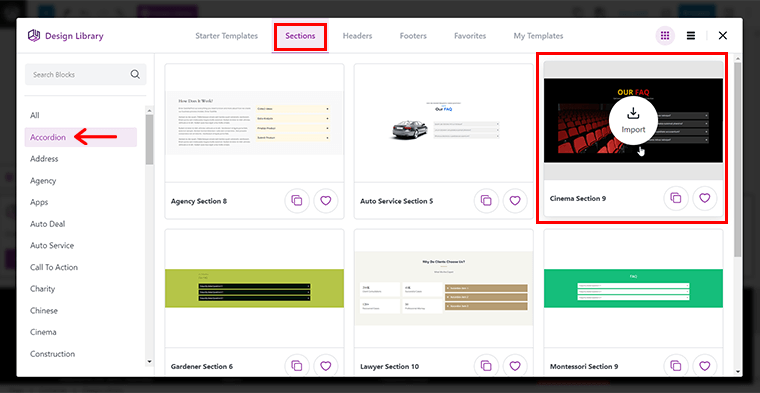Switch to list view layout icon
Image resolution: width=760 pixels, height=393 pixels.
(x=691, y=35)
